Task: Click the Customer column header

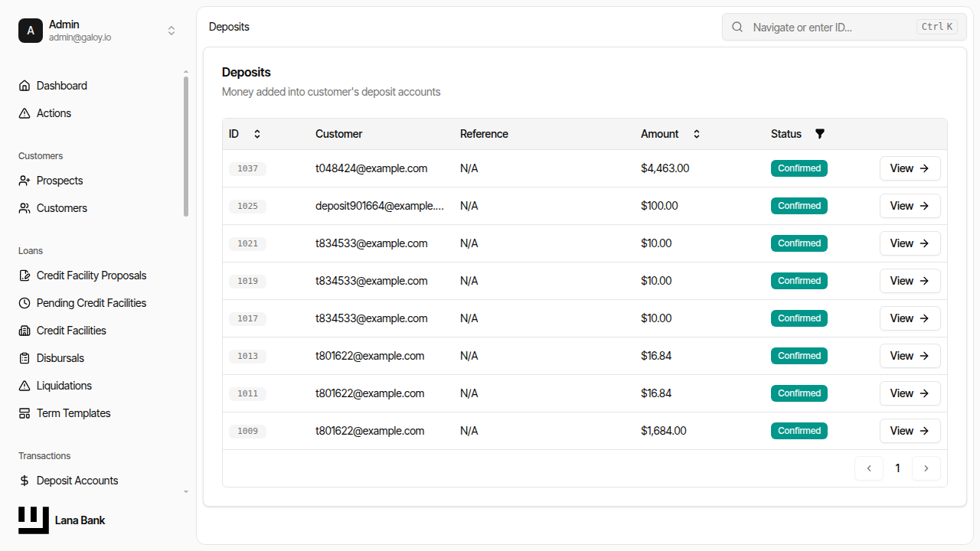Action: pos(338,134)
